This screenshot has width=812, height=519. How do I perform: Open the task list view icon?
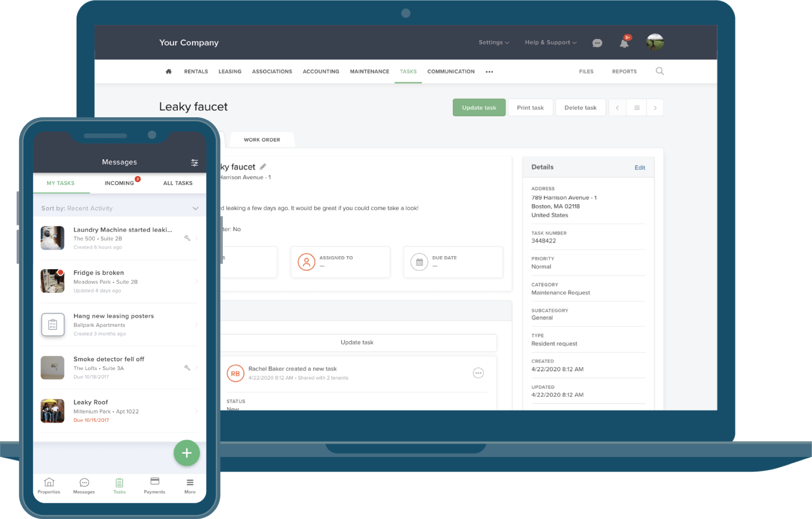(x=637, y=108)
